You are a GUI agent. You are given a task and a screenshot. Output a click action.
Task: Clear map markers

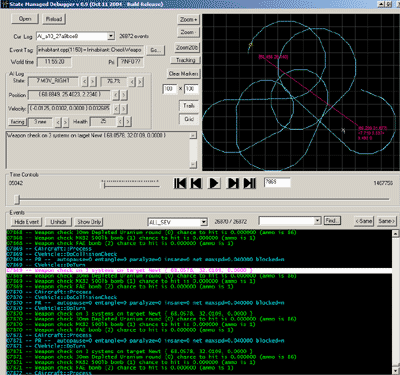[184, 74]
